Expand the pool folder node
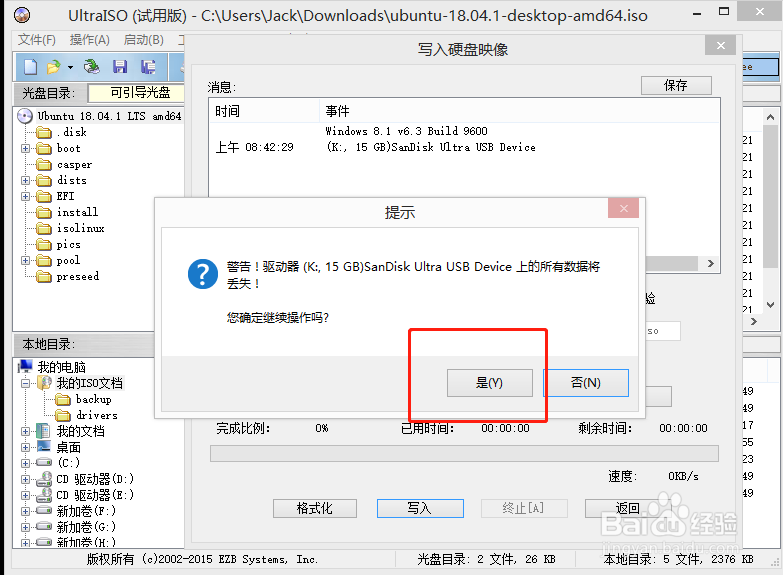 pos(25,260)
